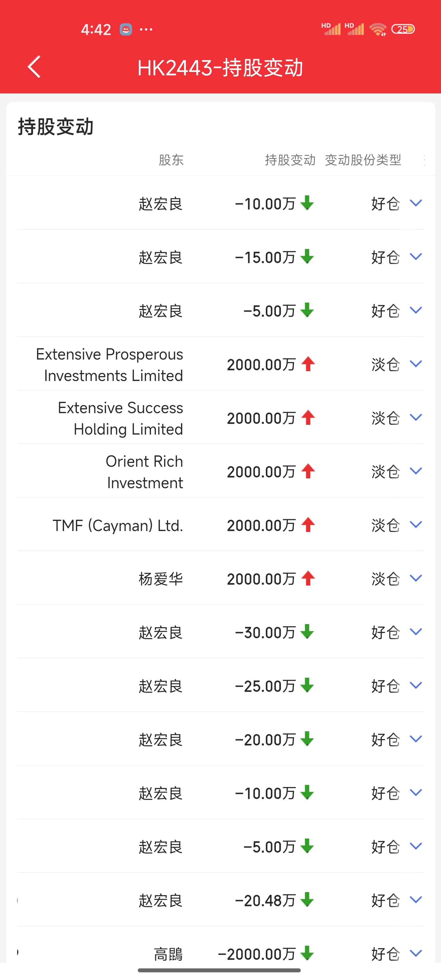441x980 pixels.
Task: Tap the back arrow in the header
Action: tap(34, 67)
